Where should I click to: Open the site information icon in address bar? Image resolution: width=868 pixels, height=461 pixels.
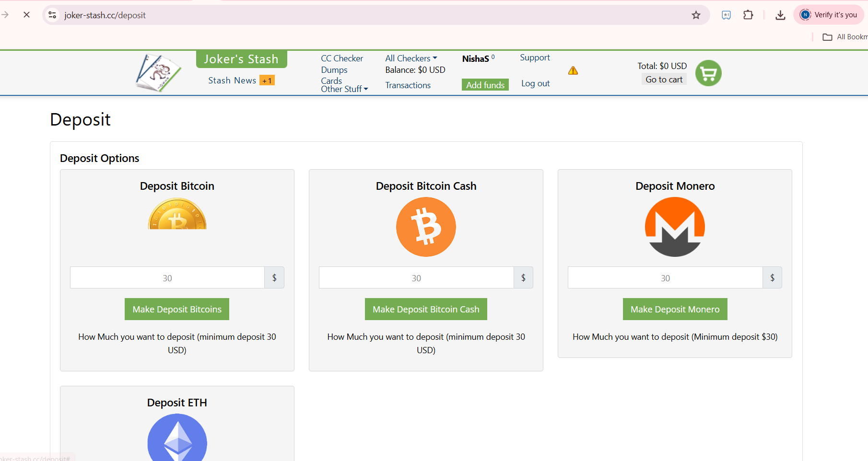click(x=53, y=15)
